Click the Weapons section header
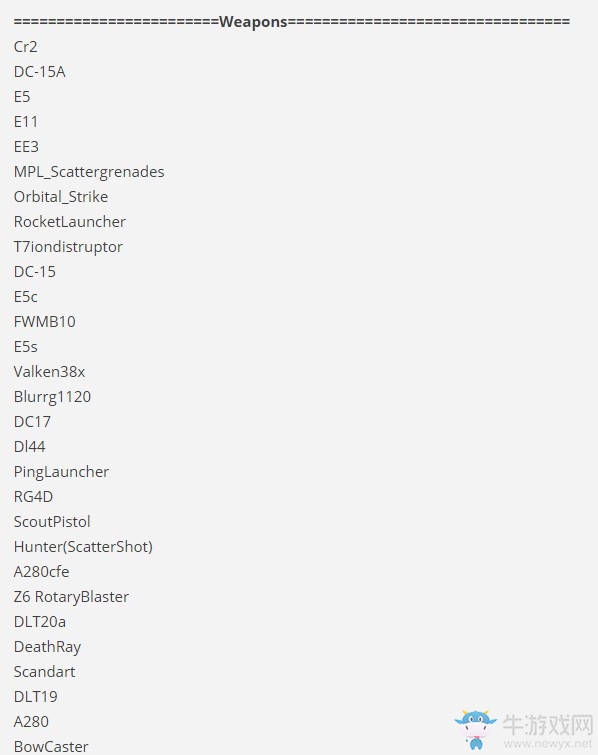 [253, 22]
